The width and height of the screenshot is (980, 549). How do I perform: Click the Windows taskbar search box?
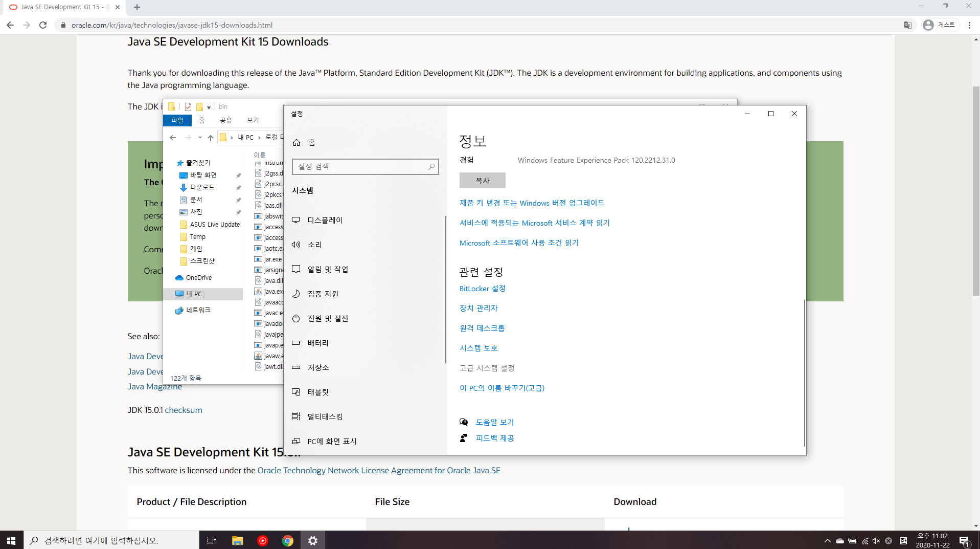pos(111,540)
